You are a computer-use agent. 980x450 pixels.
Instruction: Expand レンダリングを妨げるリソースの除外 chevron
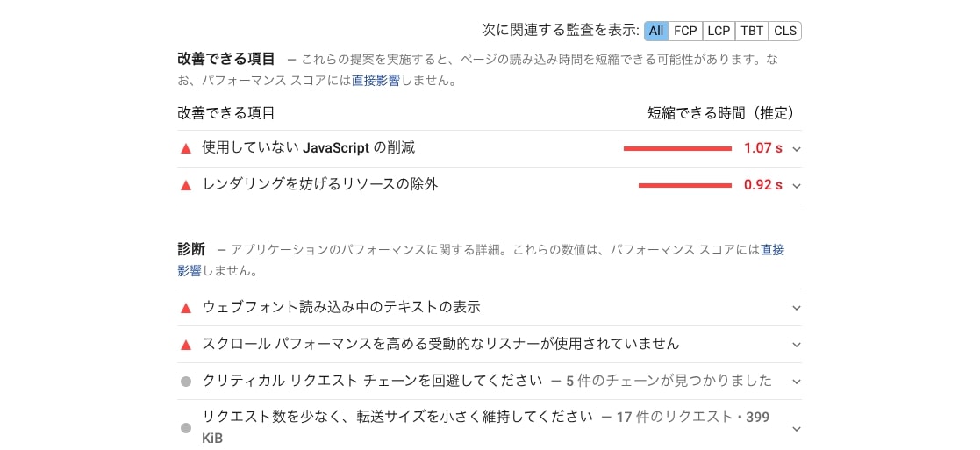coord(796,186)
